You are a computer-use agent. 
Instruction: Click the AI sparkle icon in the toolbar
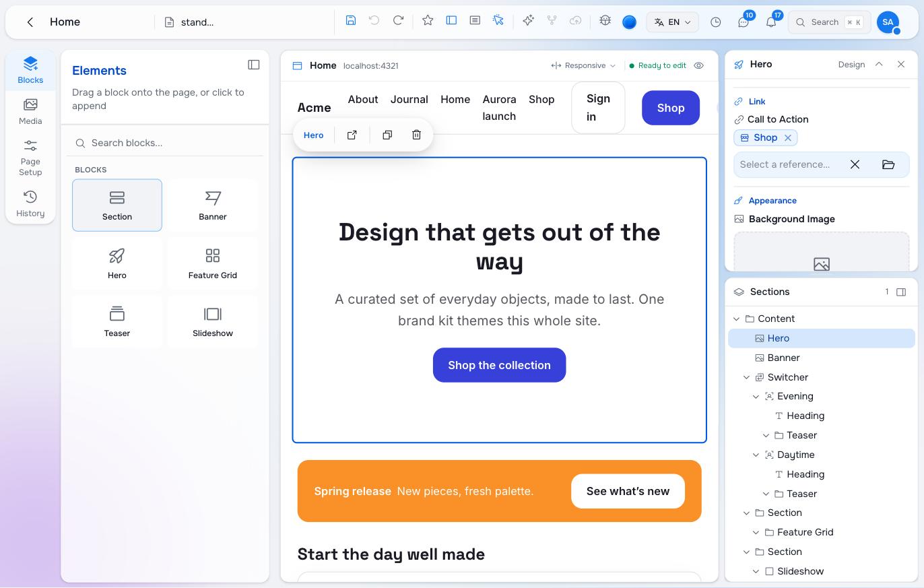528,21
